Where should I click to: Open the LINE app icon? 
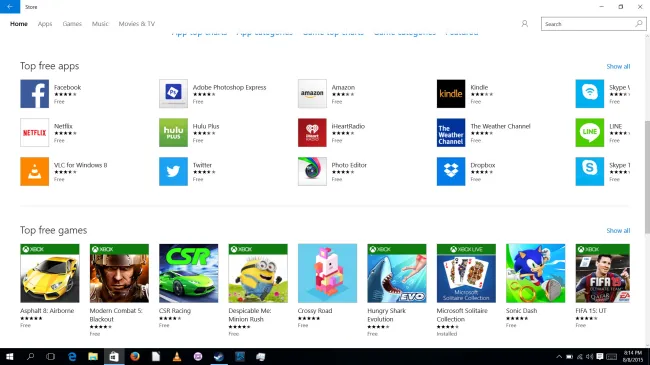[x=590, y=133]
